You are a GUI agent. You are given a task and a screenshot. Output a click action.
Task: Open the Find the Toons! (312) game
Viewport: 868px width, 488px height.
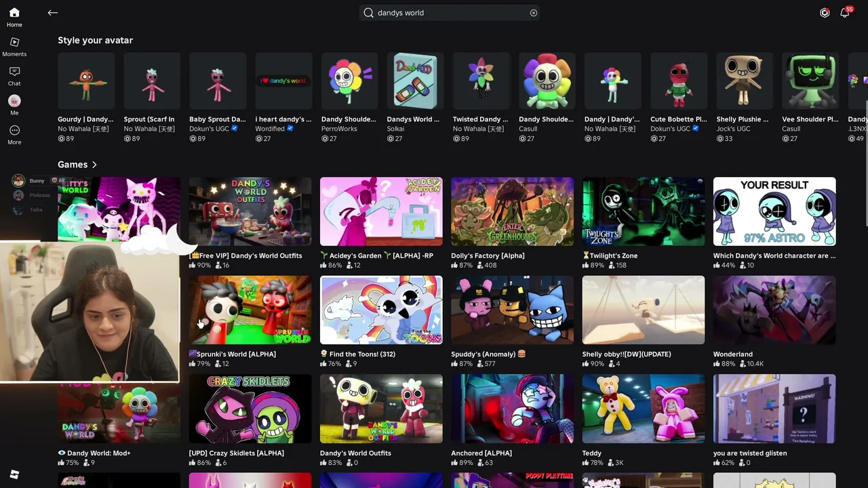[x=381, y=310]
